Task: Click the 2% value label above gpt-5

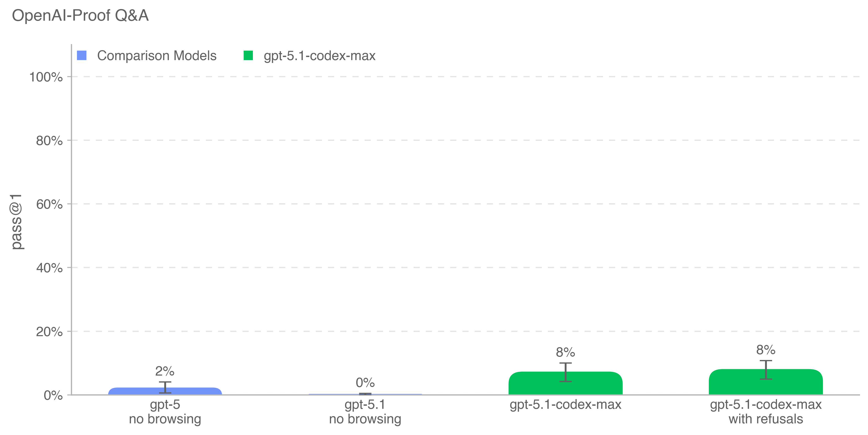Action: click(x=165, y=371)
